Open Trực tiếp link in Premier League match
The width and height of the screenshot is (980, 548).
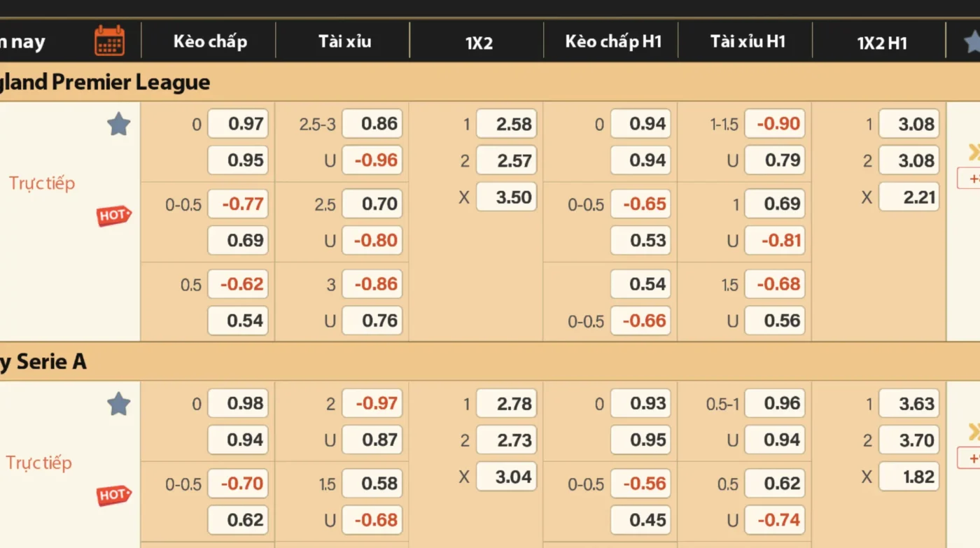pos(42,183)
